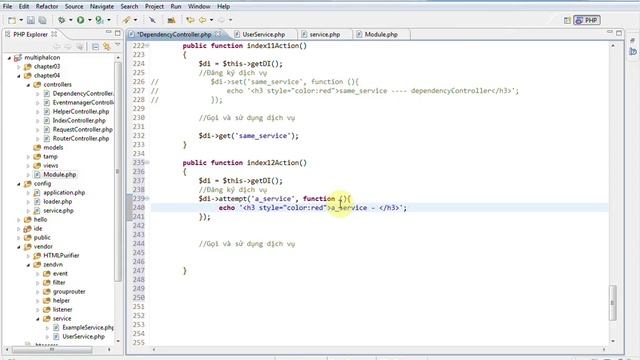The height and width of the screenshot is (360, 640).
Task: Maximize the editor area
Action: click(619, 33)
